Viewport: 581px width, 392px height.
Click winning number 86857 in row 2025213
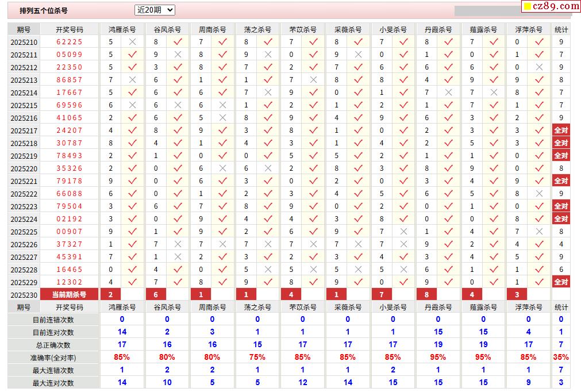point(70,80)
